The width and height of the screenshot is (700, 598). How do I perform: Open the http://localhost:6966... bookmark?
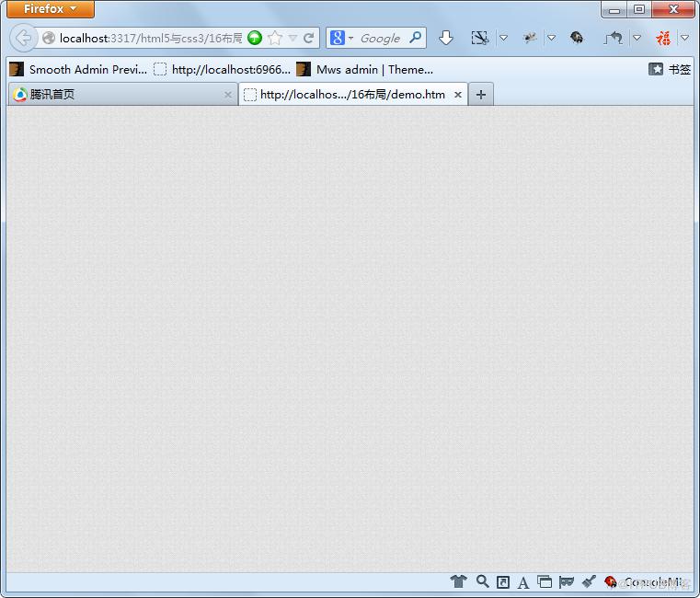pyautogui.click(x=222, y=69)
